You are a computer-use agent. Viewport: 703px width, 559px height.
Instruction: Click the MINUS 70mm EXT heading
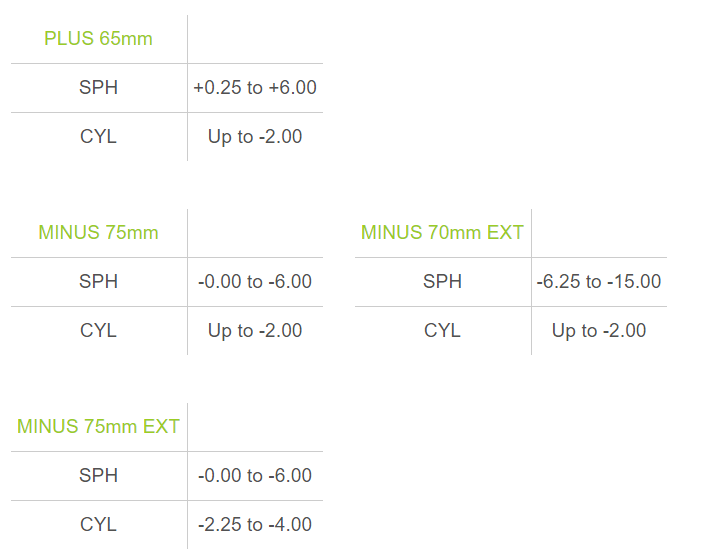pyautogui.click(x=442, y=233)
